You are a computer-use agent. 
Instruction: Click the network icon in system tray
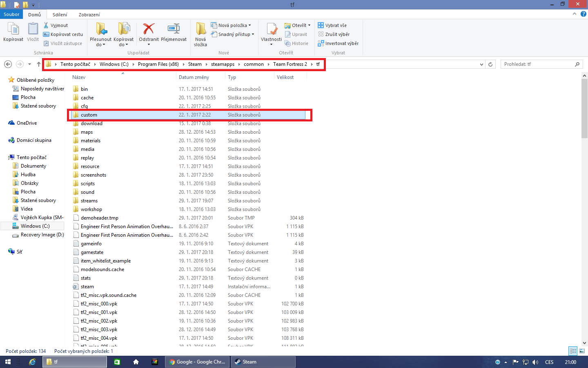click(x=526, y=362)
